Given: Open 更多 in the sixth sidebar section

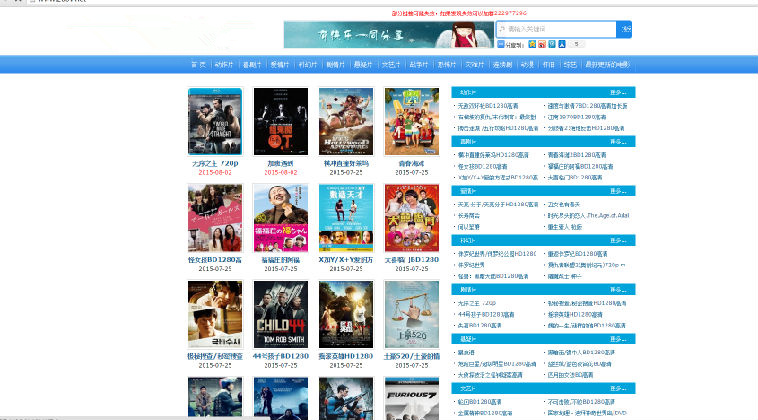Looking at the screenshot, I should 618,339.
